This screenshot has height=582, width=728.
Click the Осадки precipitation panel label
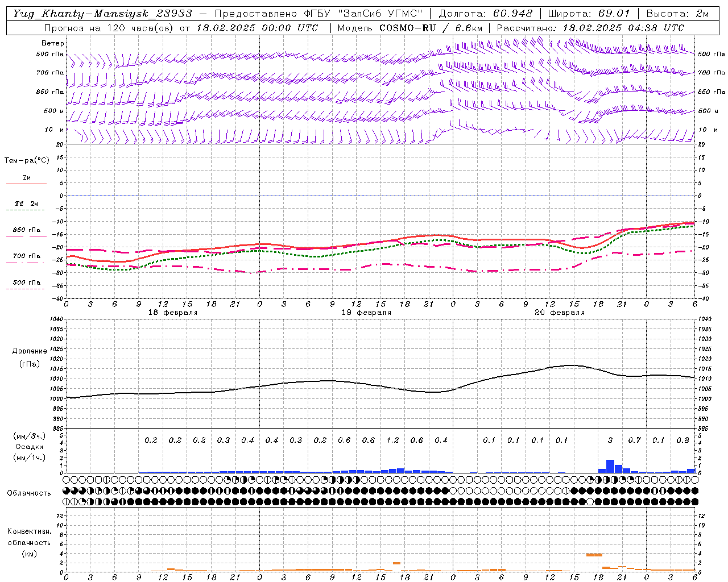(x=30, y=447)
